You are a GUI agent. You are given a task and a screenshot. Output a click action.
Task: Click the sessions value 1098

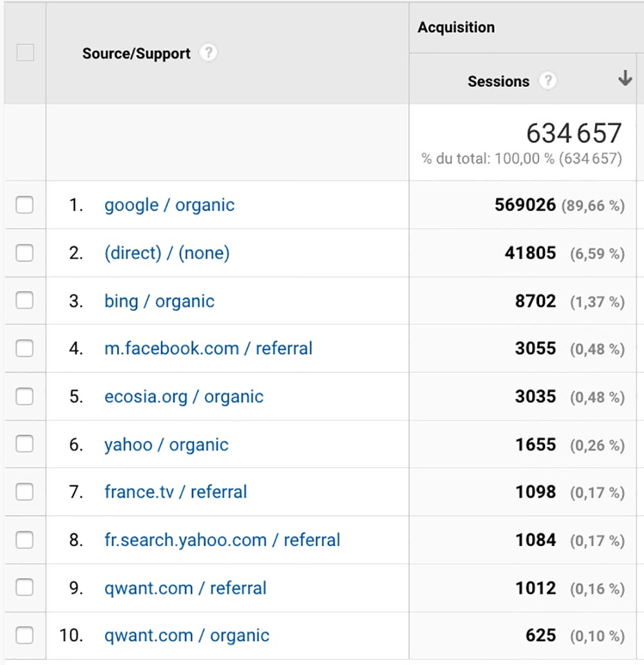(x=535, y=492)
